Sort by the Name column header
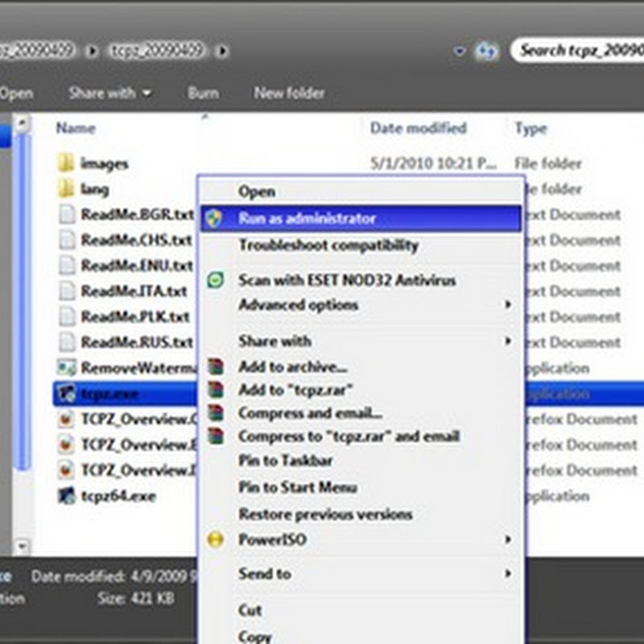The image size is (644, 644). pos(76,128)
